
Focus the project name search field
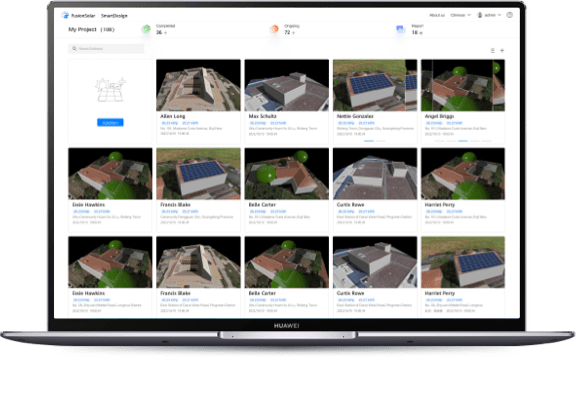pyautogui.click(x=106, y=48)
